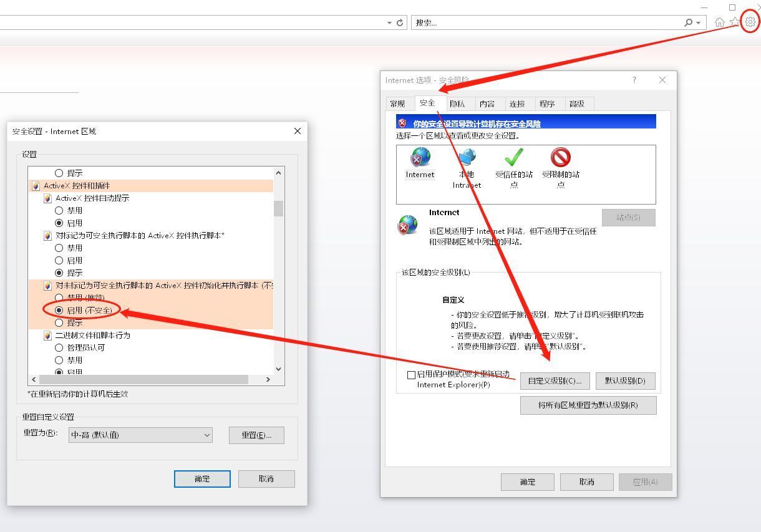The width and height of the screenshot is (761, 532).
Task: Click the 二进制文件和脚本行为 label text
Action: (x=93, y=336)
